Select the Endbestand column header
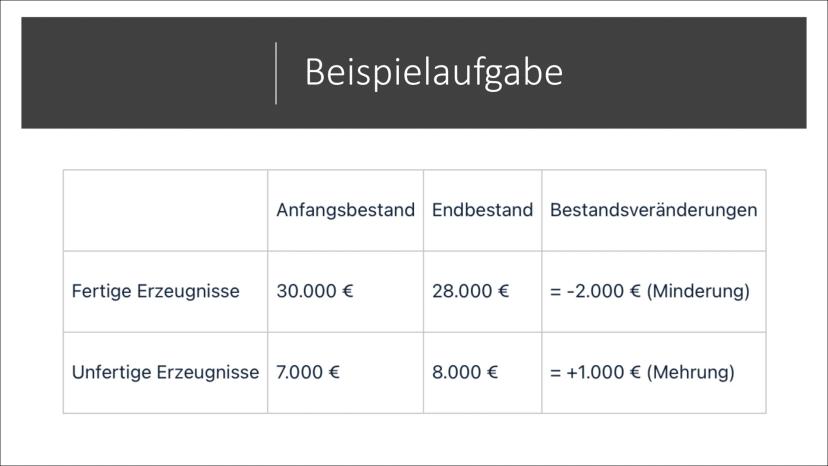828x466 pixels. (x=482, y=211)
